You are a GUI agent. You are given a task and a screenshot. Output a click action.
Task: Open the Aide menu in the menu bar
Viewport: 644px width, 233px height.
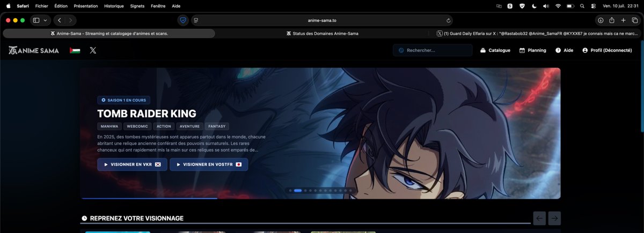coord(176,6)
